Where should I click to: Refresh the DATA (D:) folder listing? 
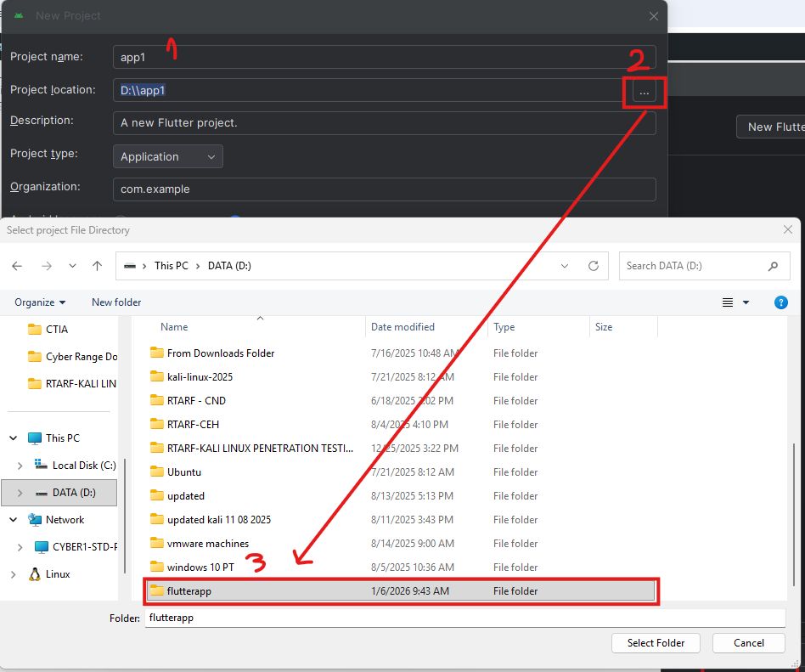tap(594, 266)
